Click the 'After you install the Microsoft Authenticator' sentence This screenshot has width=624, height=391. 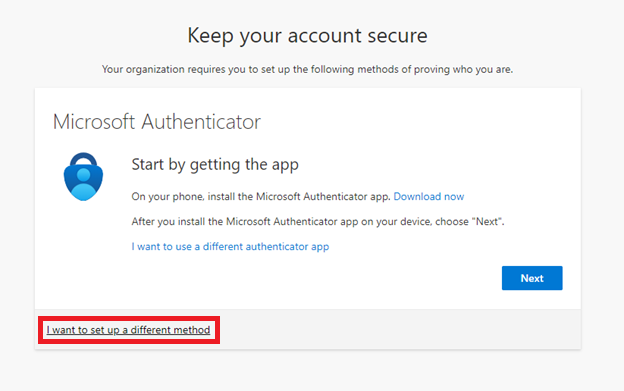coord(318,222)
